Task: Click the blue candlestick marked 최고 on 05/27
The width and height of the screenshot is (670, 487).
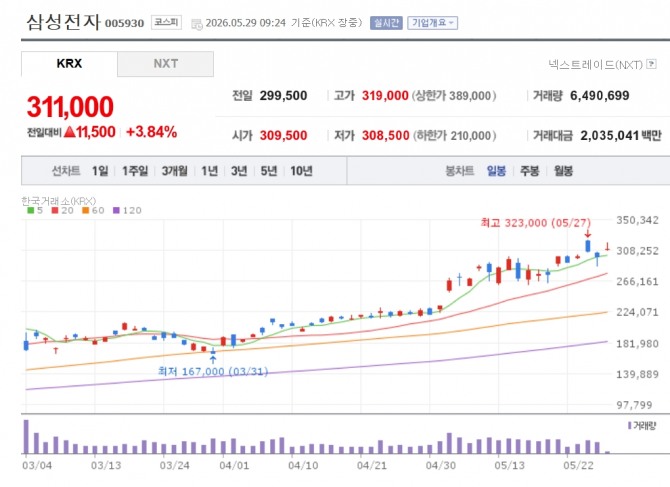Action: tap(588, 246)
